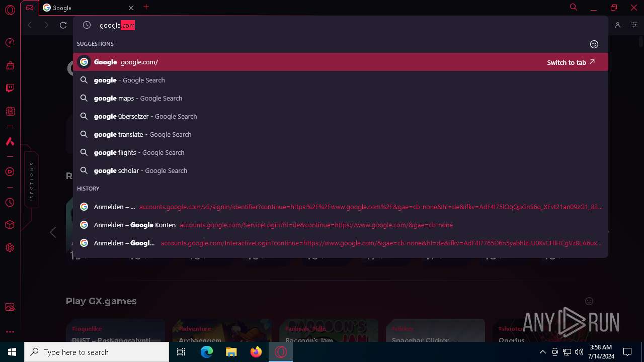The height and width of the screenshot is (362, 644).
Task: Open history entry with InteractiveLogin URL
Action: coord(341,243)
